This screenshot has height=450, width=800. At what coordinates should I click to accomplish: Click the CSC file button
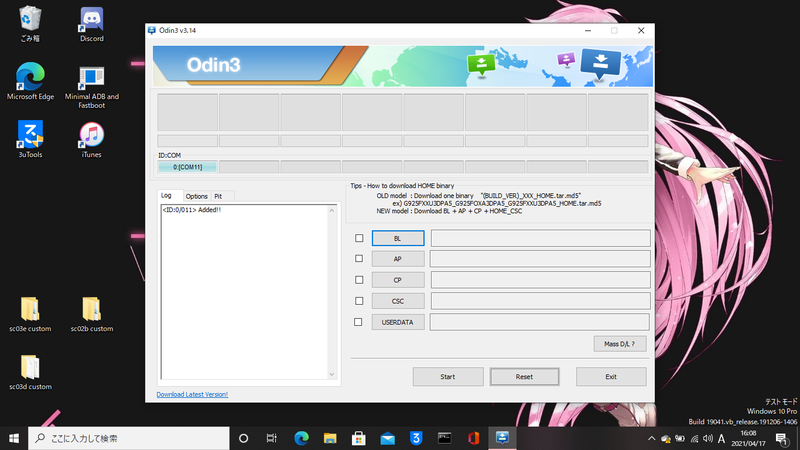click(x=398, y=301)
